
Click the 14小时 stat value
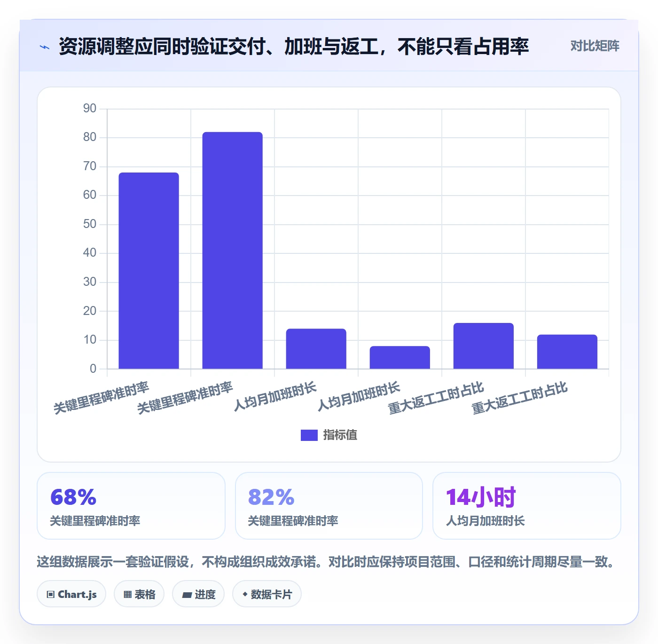(481, 497)
